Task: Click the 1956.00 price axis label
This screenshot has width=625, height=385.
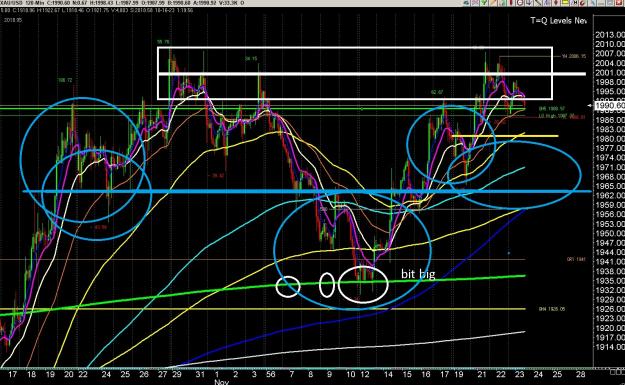Action: [x=610, y=214]
